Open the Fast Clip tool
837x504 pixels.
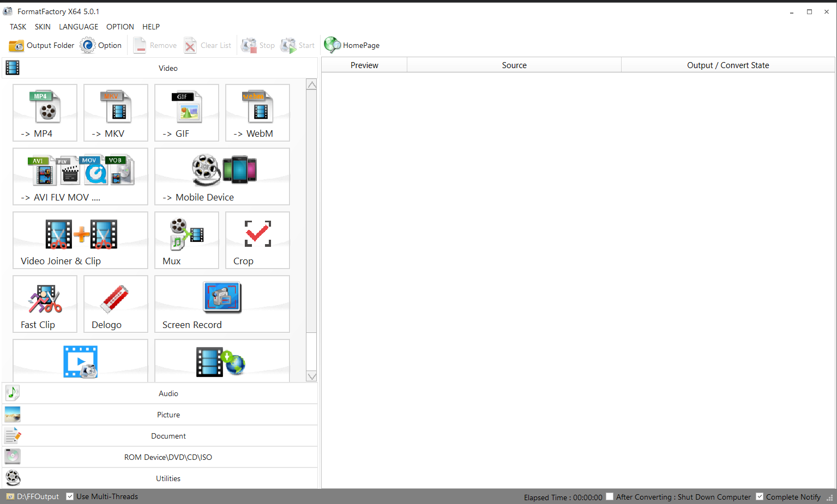pyautogui.click(x=45, y=304)
